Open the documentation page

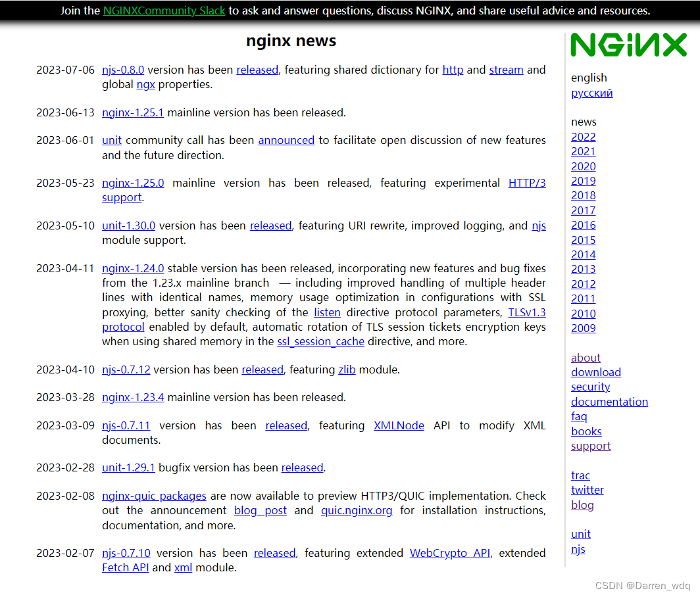pyautogui.click(x=609, y=402)
